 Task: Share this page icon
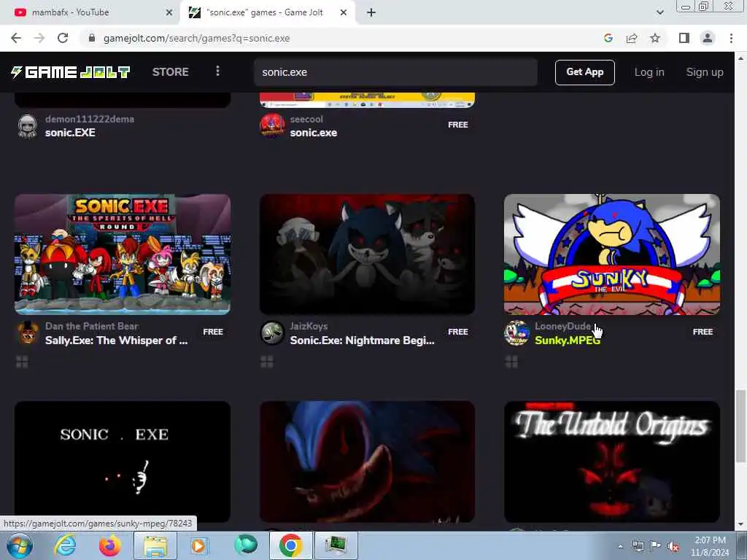click(x=632, y=38)
